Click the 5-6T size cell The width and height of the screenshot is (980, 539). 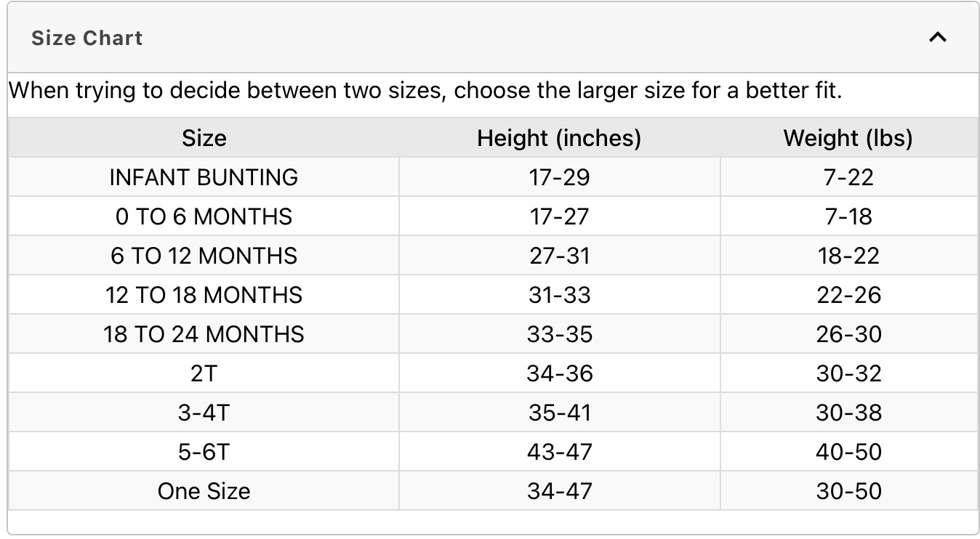(204, 452)
